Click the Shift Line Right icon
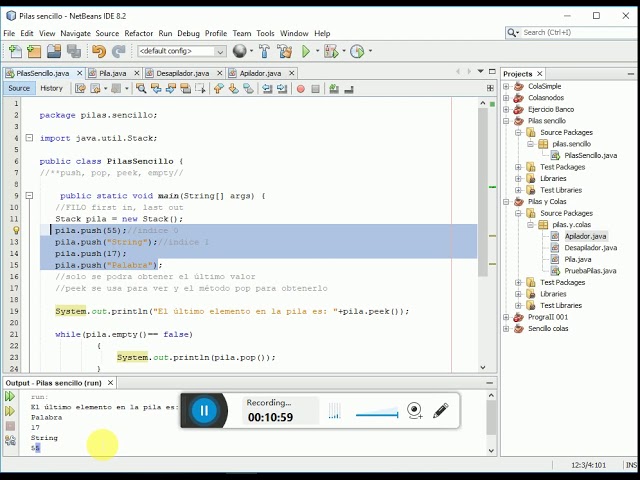640x480 pixels. coord(282,88)
